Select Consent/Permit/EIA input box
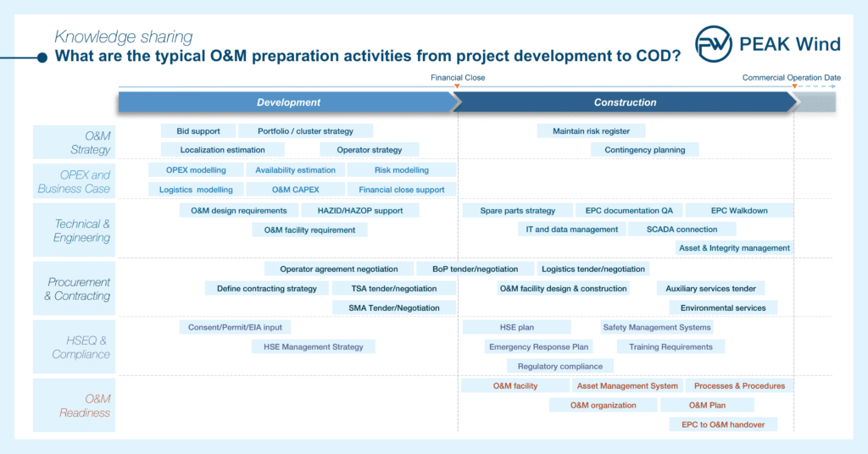The height and width of the screenshot is (454, 868). (236, 327)
